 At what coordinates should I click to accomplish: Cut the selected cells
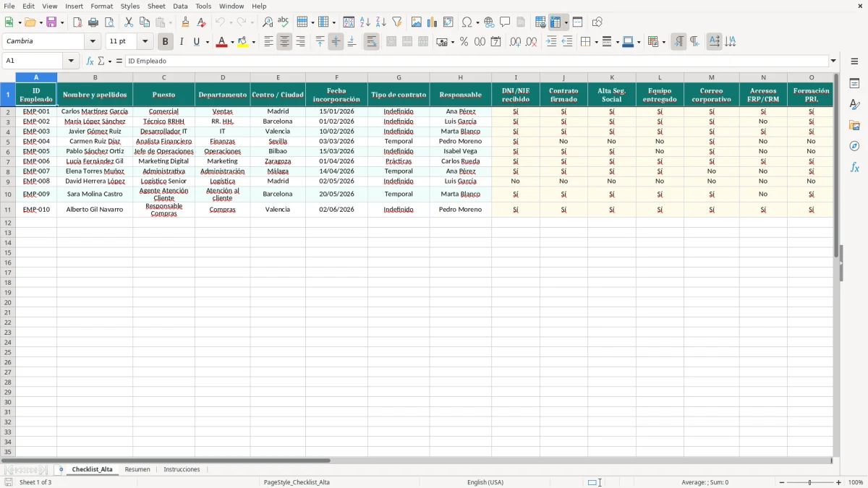129,22
